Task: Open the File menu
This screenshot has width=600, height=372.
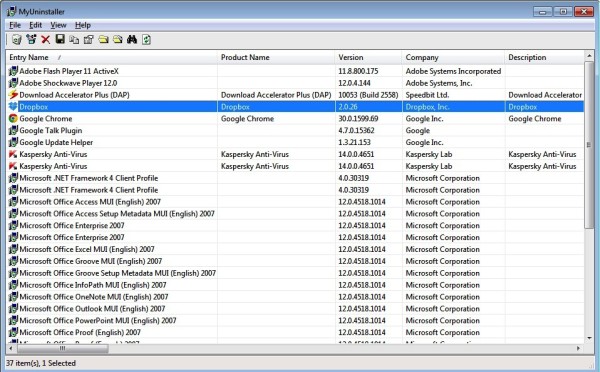Action: tap(15, 25)
